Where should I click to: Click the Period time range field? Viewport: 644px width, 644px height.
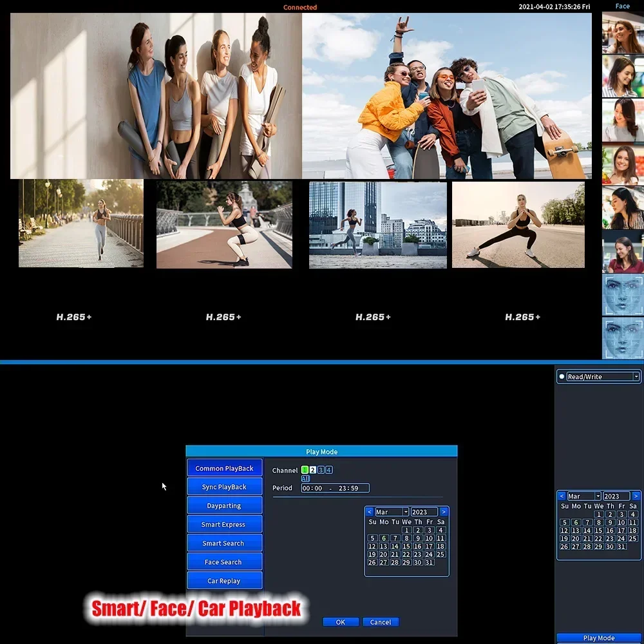335,488
